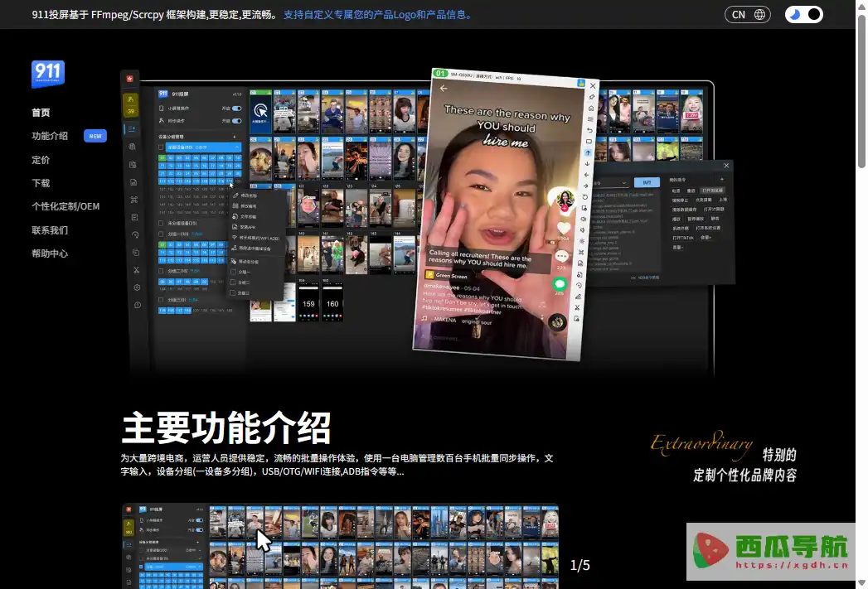The image size is (868, 589).
Task: Click the heart like icon in the TikTok preview
Action: click(x=564, y=227)
